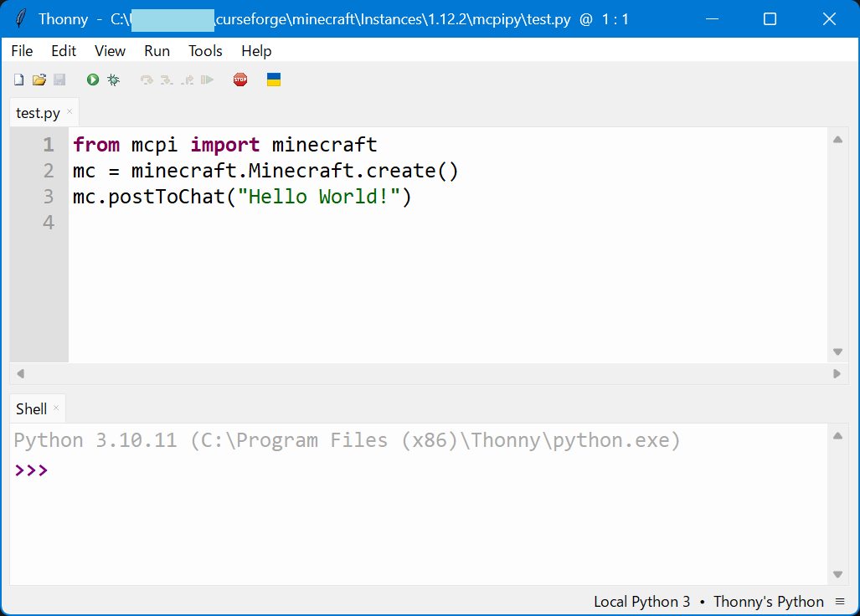Click the "Hello World!" string on line 3
The height and width of the screenshot is (616, 860).
coord(319,197)
